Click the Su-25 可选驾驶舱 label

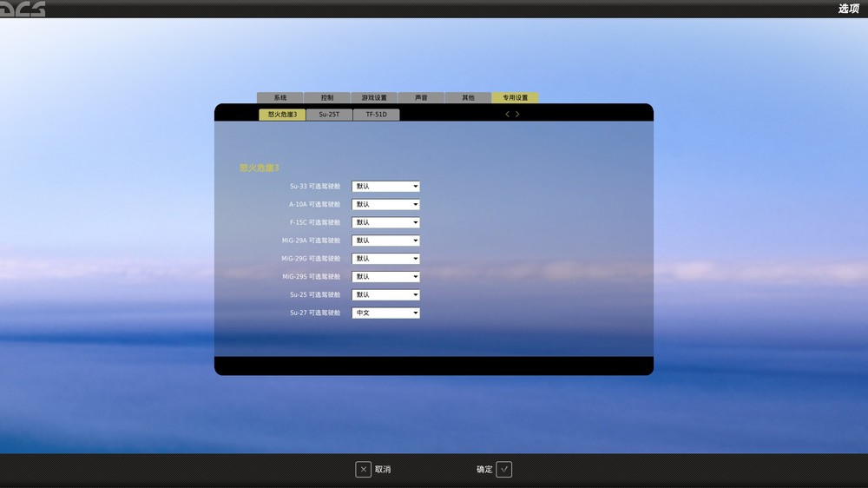click(x=315, y=294)
